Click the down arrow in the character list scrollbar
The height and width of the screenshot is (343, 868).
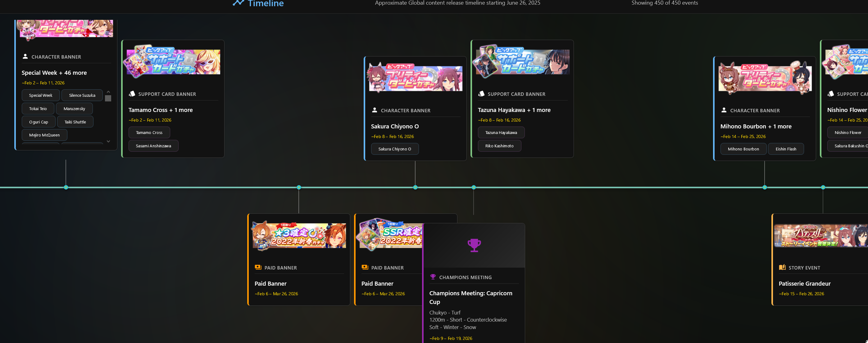point(108,141)
